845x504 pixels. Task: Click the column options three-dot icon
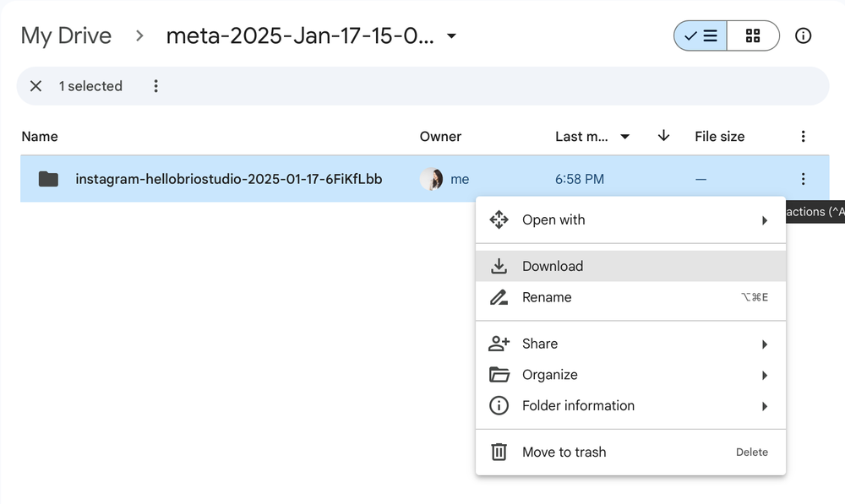pyautogui.click(x=803, y=137)
